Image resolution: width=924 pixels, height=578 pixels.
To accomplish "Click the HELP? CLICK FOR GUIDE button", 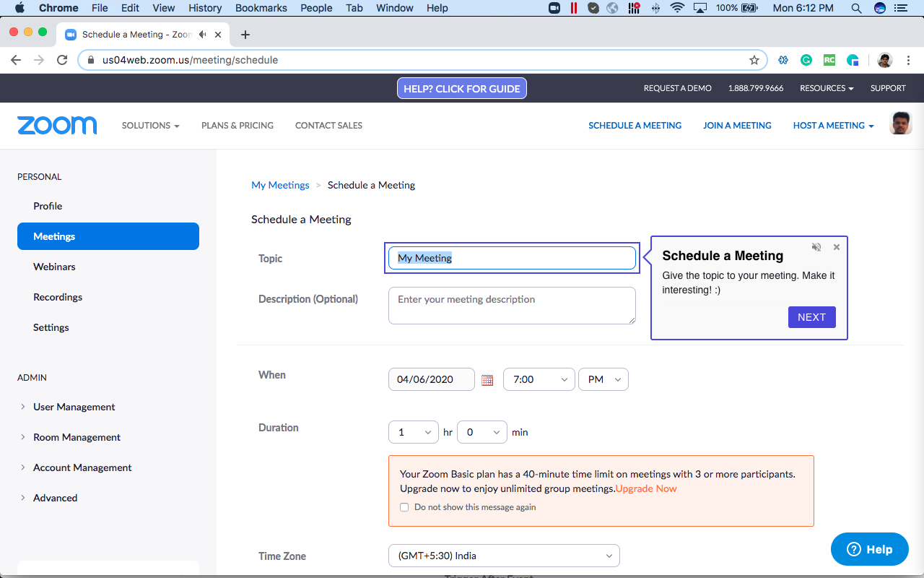I will tap(462, 89).
